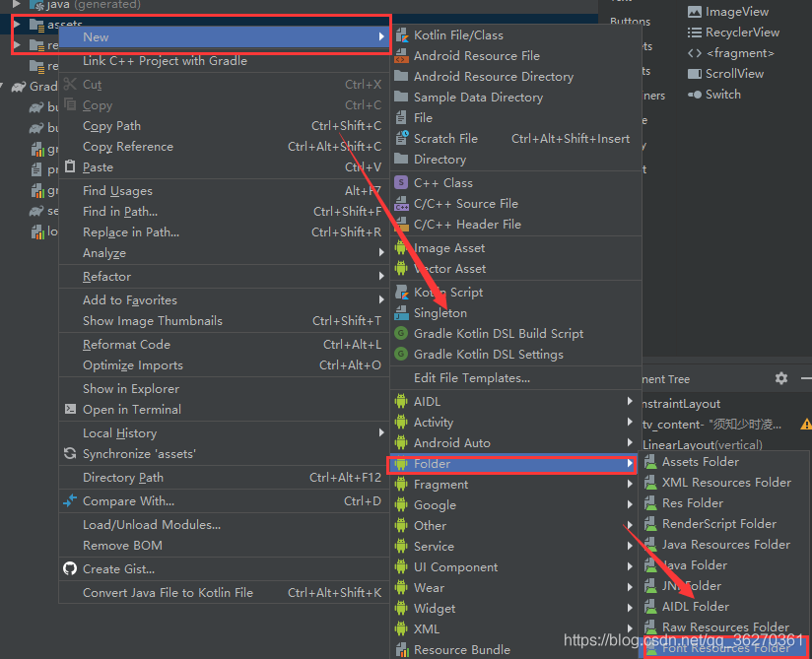This screenshot has width=812, height=659.
Task: Click the Image Asset android icon
Action: pos(401,248)
